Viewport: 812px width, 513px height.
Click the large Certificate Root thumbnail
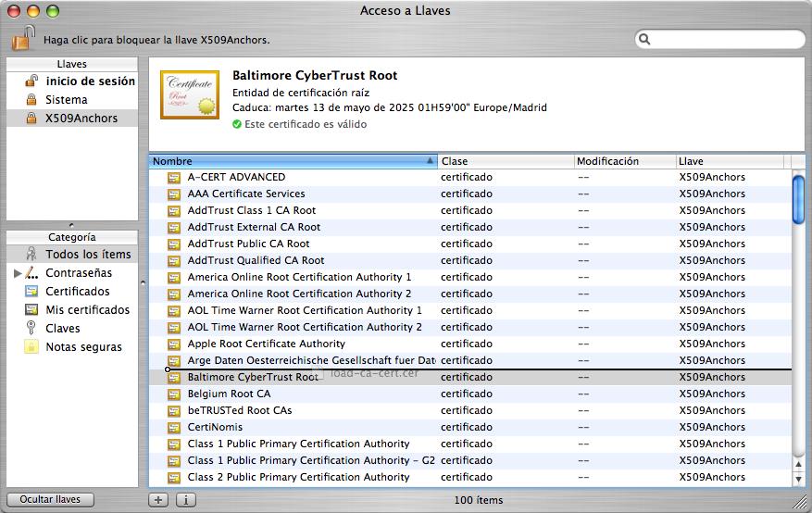(190, 95)
